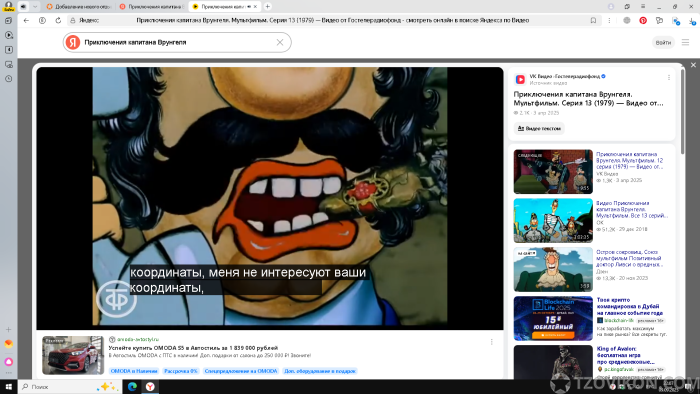The height and width of the screenshot is (394, 700).
Task: Open the King of Avalon ad link
Action: tap(625, 355)
